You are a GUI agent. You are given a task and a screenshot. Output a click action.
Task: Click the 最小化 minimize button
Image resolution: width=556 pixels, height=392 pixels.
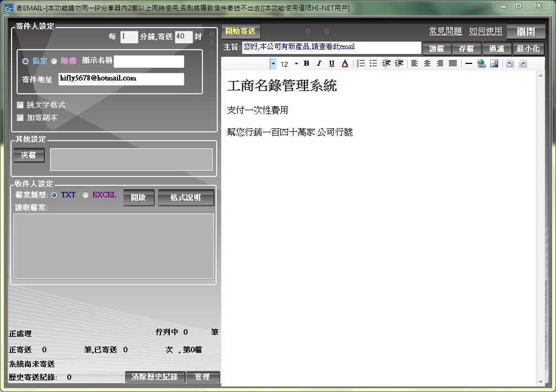pos(528,49)
